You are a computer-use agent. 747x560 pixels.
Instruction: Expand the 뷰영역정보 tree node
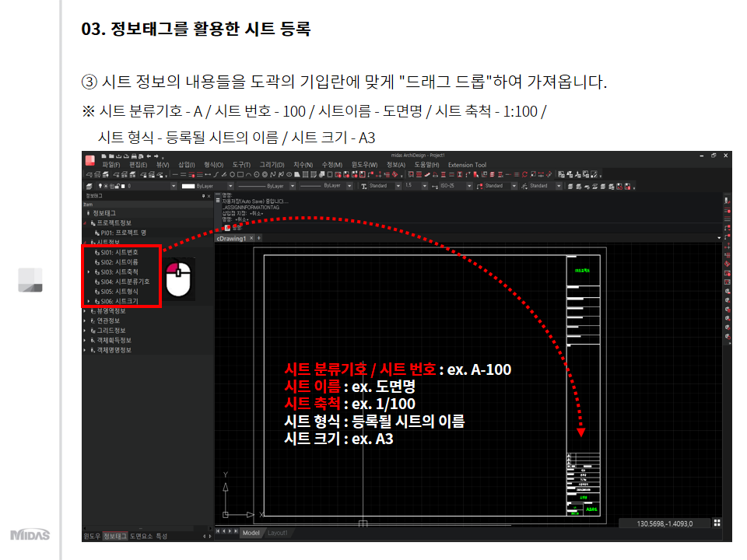click(85, 310)
